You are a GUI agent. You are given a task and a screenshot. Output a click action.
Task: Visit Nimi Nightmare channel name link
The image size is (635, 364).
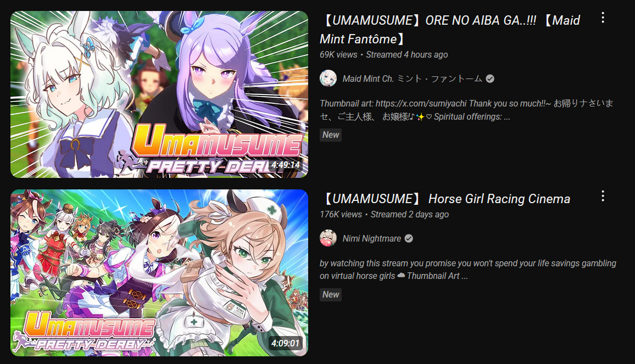pyautogui.click(x=372, y=238)
